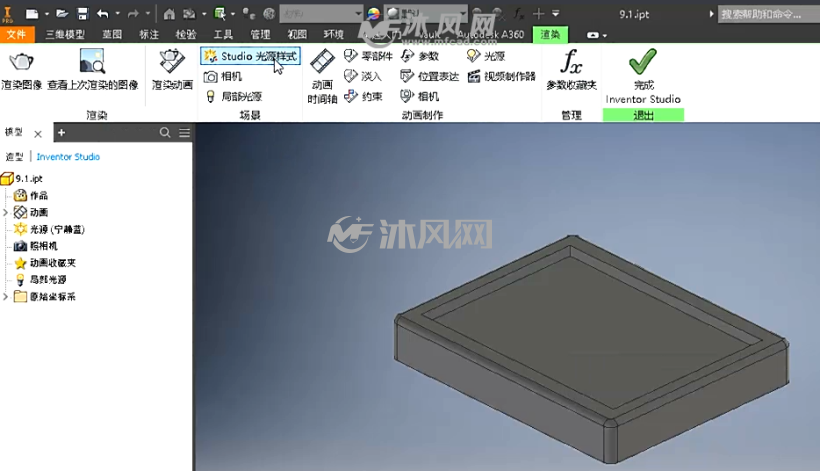Viewport: 820px width, 471px height.
Task: Click the Open folder icon in quick access toolbar
Action: click(x=62, y=14)
